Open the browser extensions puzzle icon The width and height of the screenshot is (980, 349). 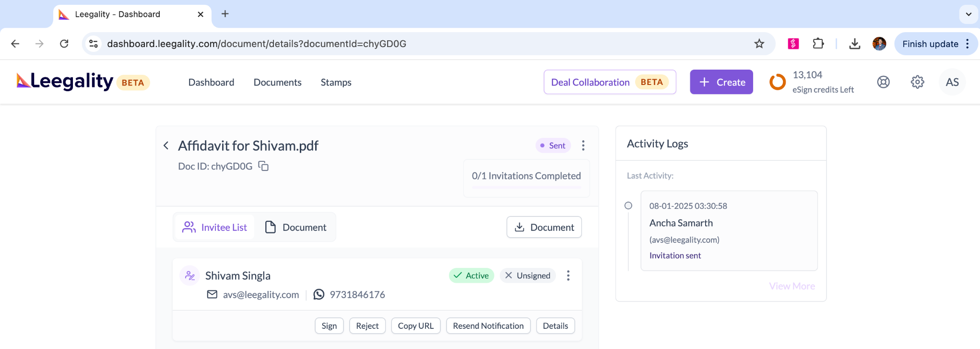click(818, 44)
